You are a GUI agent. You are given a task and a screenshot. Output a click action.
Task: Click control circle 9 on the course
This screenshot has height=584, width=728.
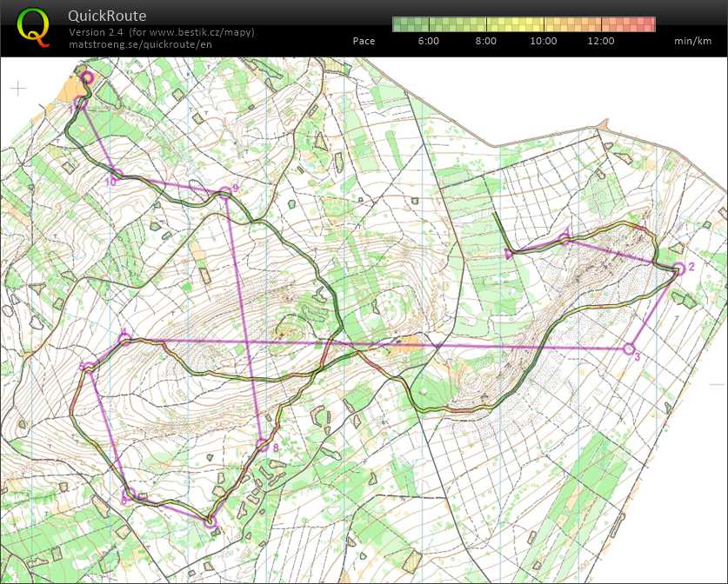pyautogui.click(x=225, y=192)
